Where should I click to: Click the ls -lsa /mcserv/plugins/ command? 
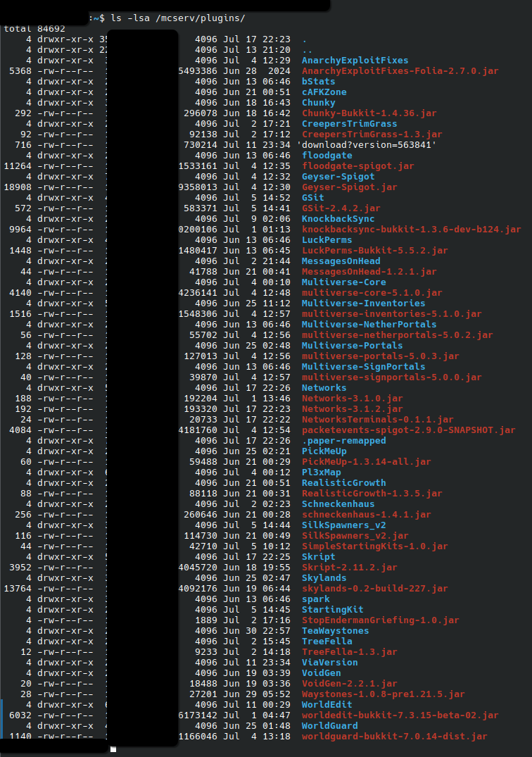click(x=178, y=18)
